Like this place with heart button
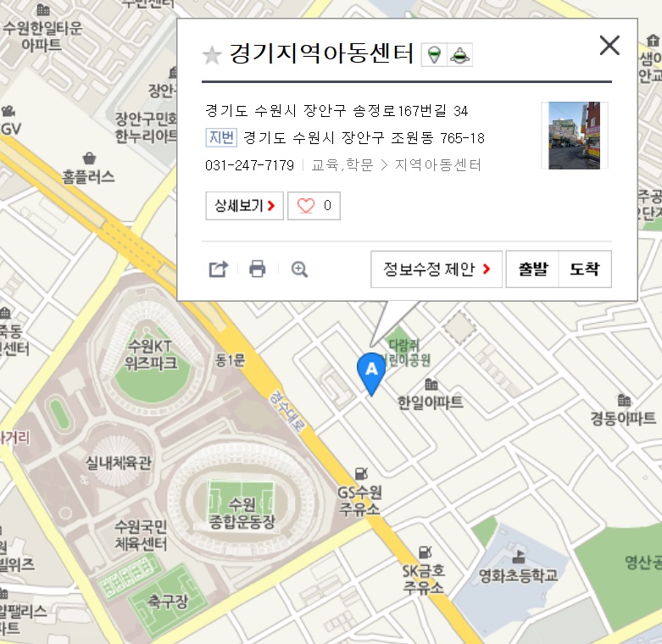The width and height of the screenshot is (662, 644). (314, 206)
